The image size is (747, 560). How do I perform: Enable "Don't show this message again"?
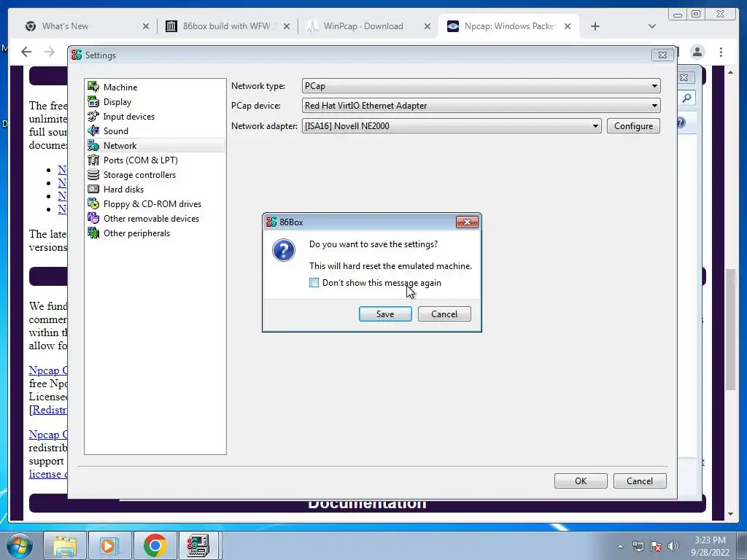[x=314, y=283]
